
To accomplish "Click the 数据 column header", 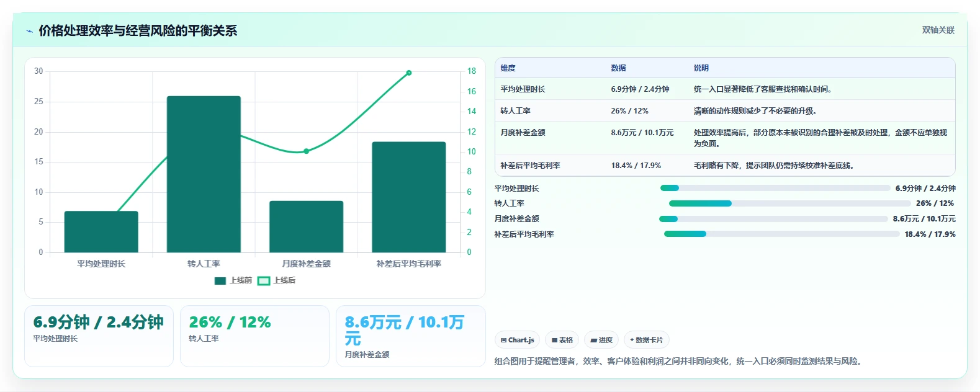I will point(618,68).
